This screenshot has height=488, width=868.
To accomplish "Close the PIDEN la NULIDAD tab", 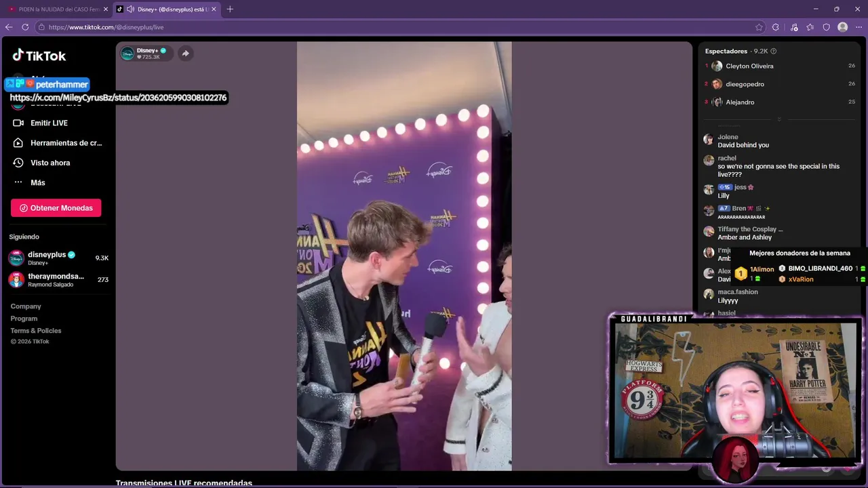I will coord(105,9).
